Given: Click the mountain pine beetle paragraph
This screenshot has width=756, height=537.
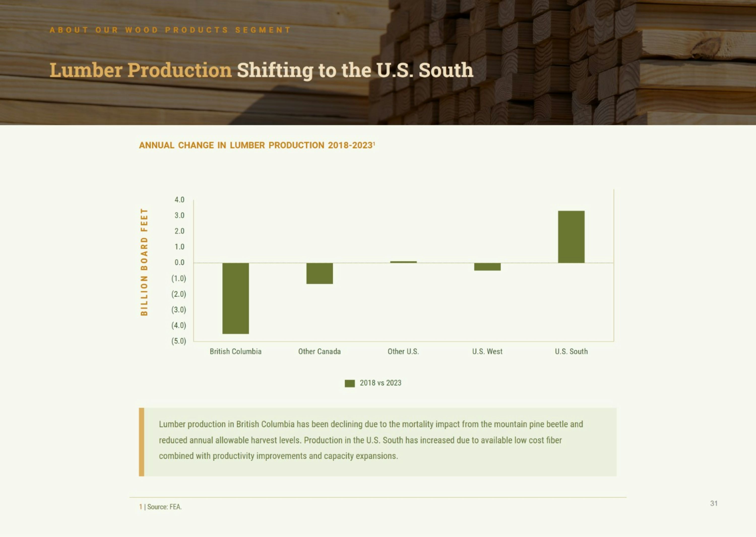Looking at the screenshot, I should tap(370, 440).
